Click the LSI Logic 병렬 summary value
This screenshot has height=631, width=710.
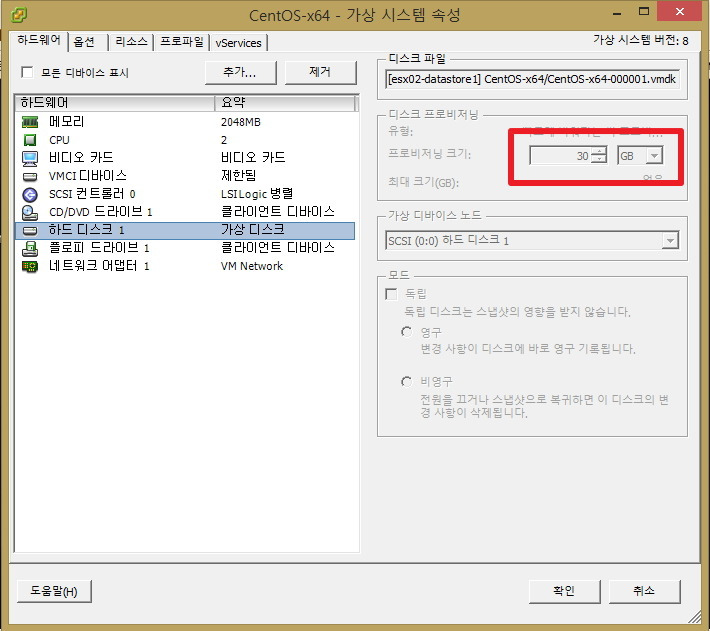point(257,194)
